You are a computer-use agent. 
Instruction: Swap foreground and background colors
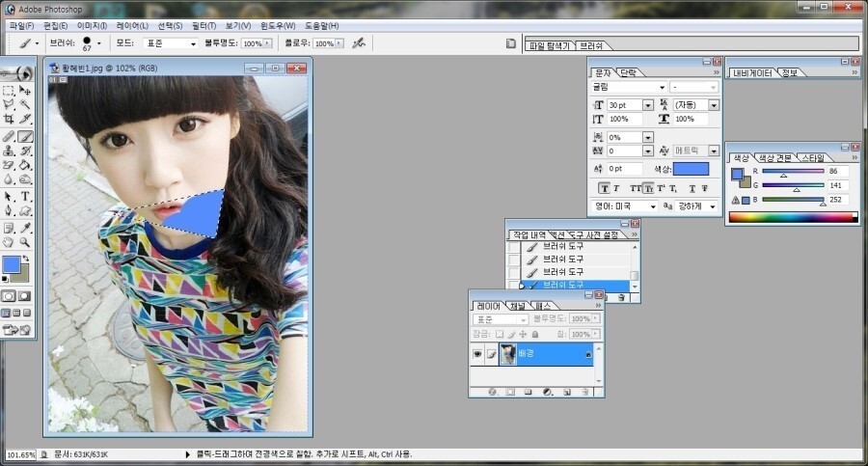(25, 259)
